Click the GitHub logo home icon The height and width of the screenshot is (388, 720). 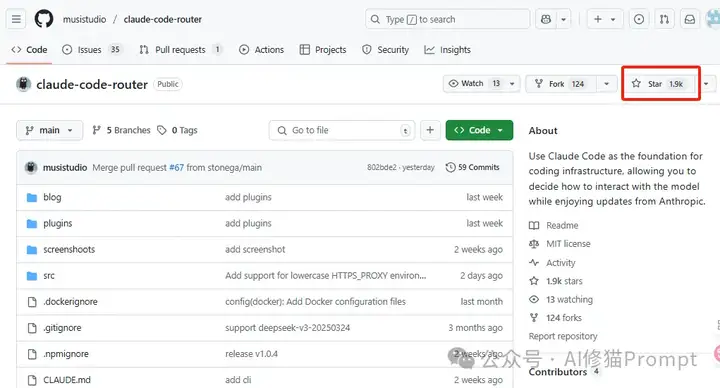tap(44, 19)
